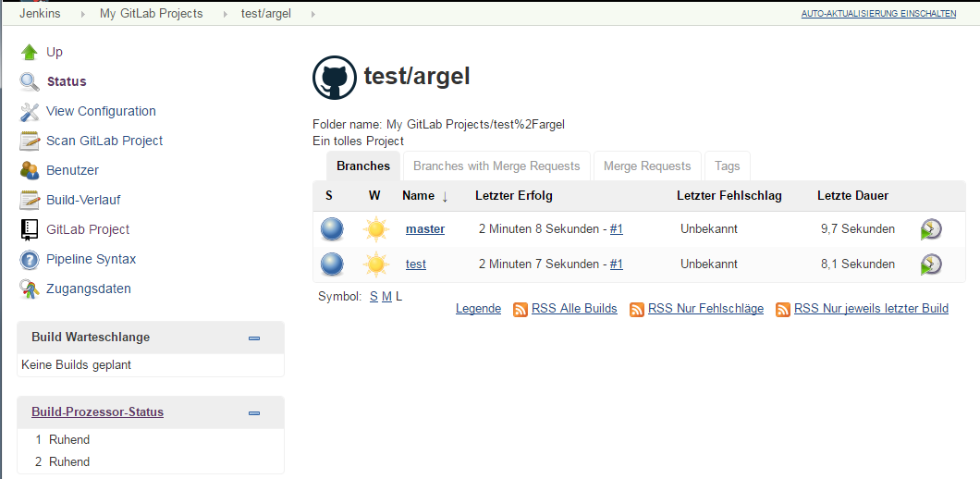
Task: Click the Zugangsdaten keys icon
Action: click(30, 289)
